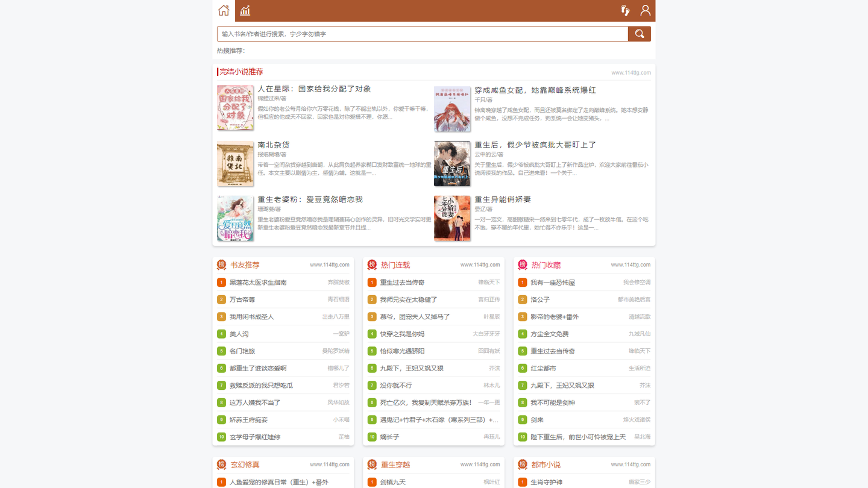Screen dimensions: 868x488
Task: Select the 书友推荐 section heading
Action: 245,265
